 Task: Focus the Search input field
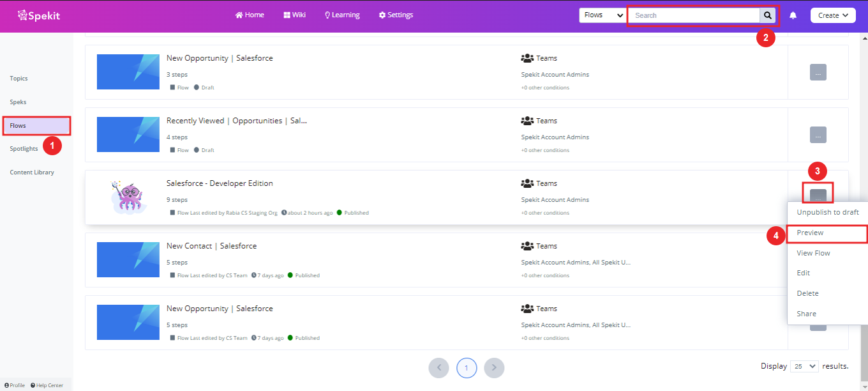pos(694,15)
